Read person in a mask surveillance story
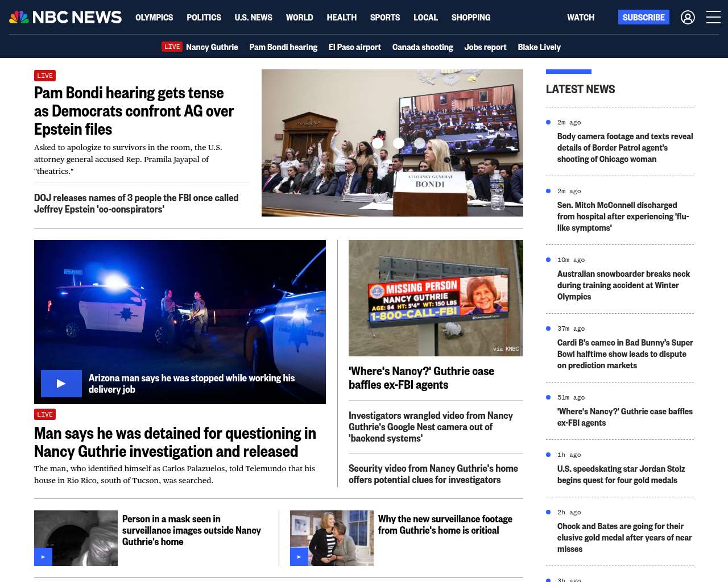 pos(192,530)
